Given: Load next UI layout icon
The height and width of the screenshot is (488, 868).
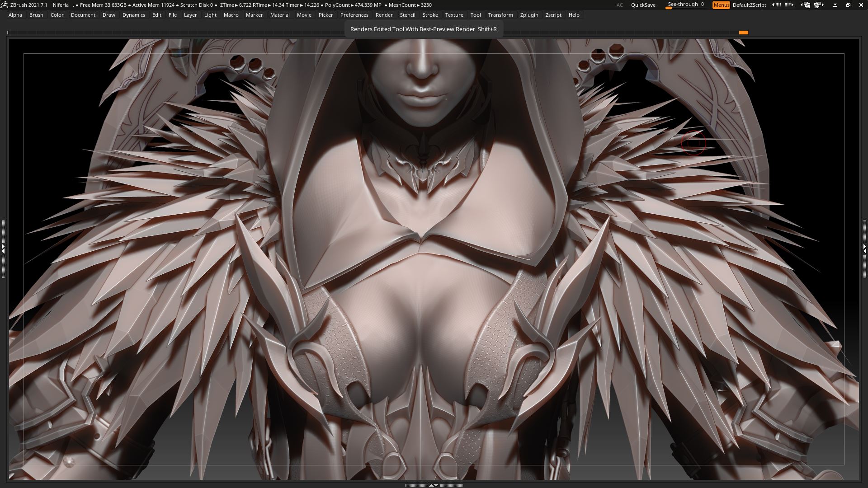Looking at the screenshot, I should [819, 5].
